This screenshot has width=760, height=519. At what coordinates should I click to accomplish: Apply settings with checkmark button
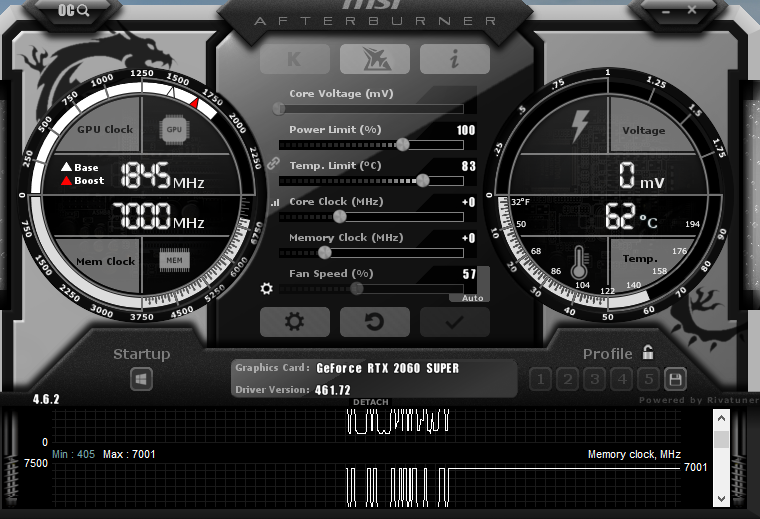click(455, 322)
